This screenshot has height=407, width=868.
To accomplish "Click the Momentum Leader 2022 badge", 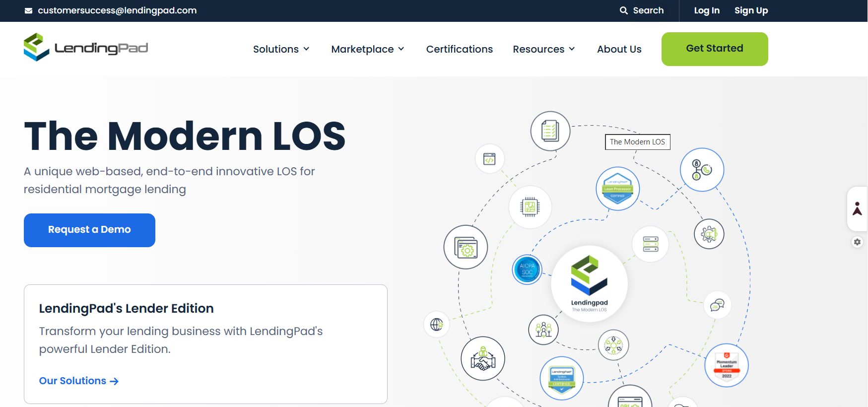I will coord(727,365).
